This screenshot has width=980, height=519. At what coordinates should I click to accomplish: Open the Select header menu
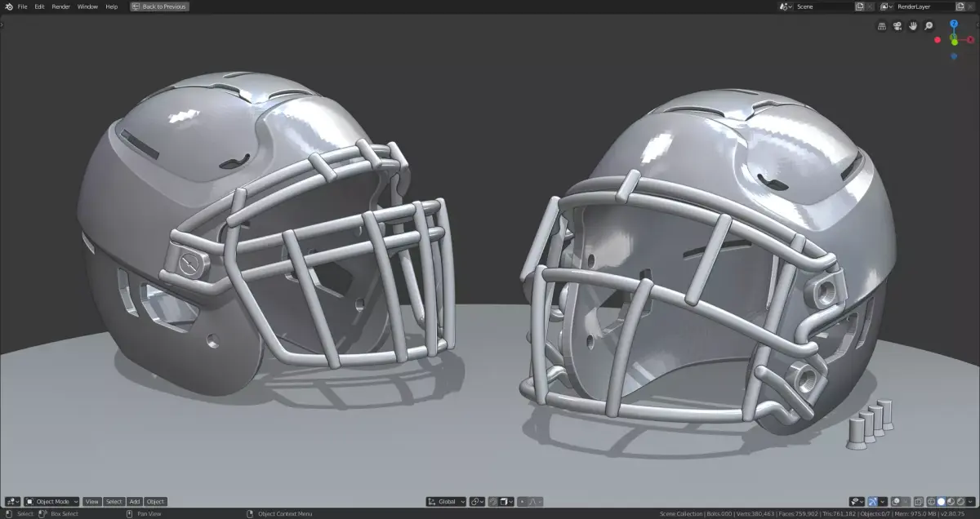(114, 502)
